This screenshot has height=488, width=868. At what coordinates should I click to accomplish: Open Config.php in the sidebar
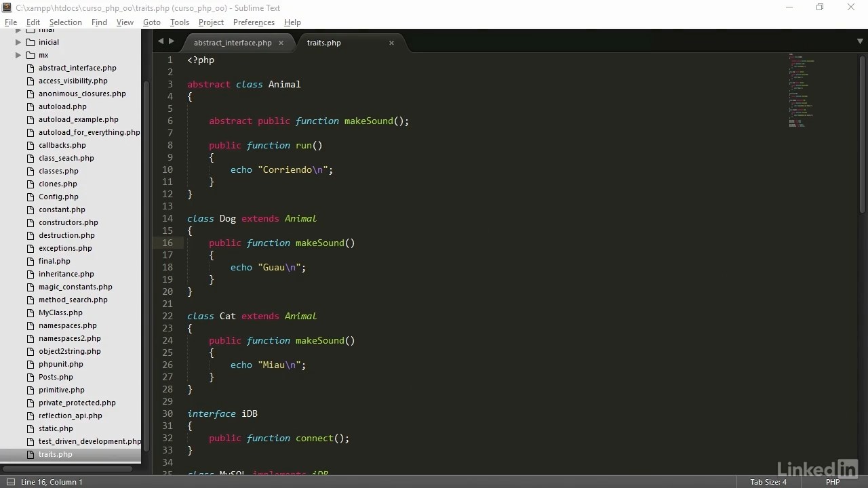(x=58, y=197)
